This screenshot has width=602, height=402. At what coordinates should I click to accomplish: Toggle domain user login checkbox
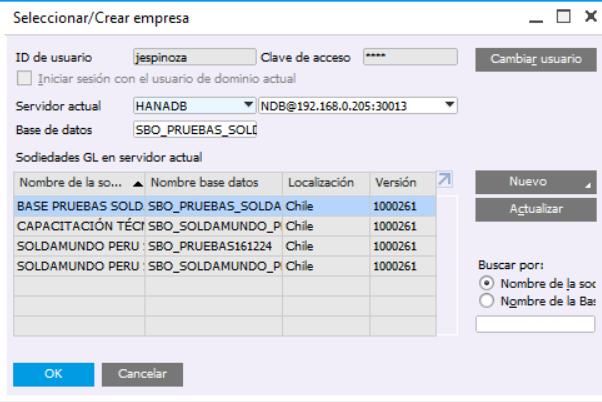click(25, 78)
